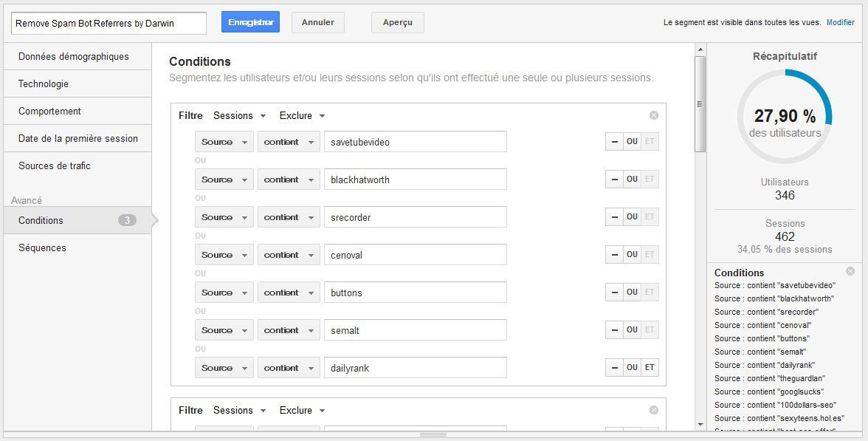Click the segment name text field

(108, 23)
